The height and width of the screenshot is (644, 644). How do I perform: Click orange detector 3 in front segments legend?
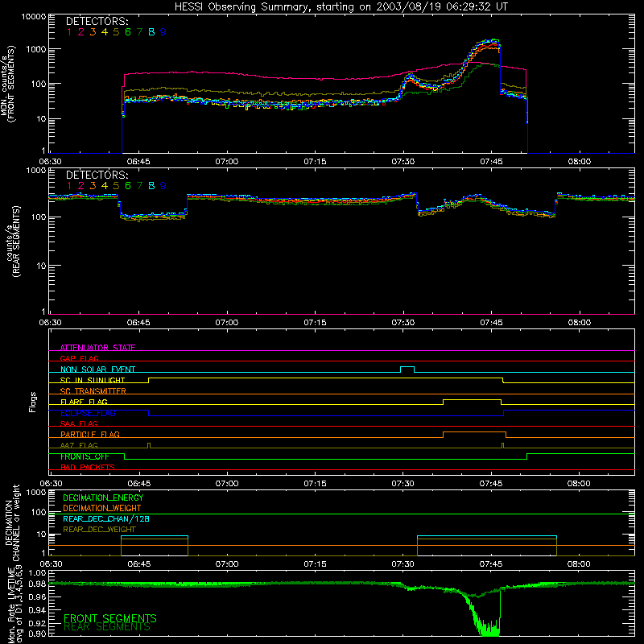pos(93,32)
